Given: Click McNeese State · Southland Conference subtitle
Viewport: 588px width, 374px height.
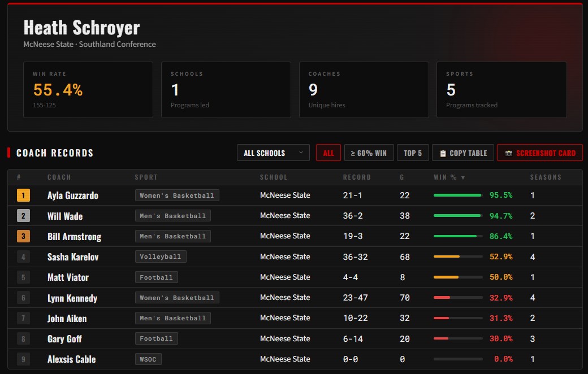Looking at the screenshot, I should [x=90, y=44].
